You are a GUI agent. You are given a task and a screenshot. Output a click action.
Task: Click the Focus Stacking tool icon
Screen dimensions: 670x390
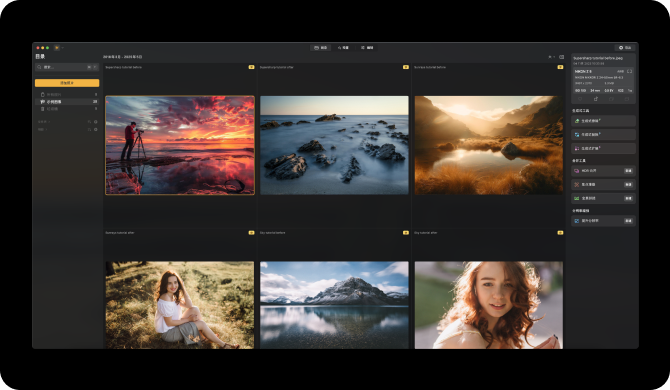point(576,185)
